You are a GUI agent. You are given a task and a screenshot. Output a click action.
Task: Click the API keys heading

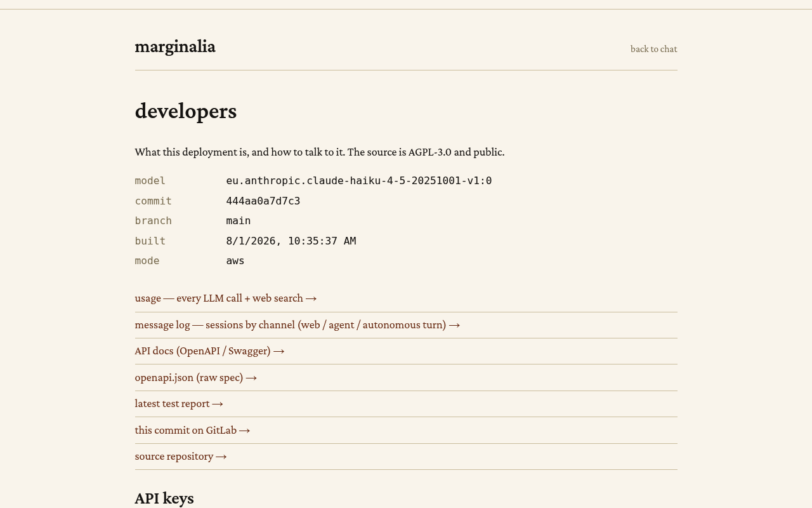coord(164,498)
